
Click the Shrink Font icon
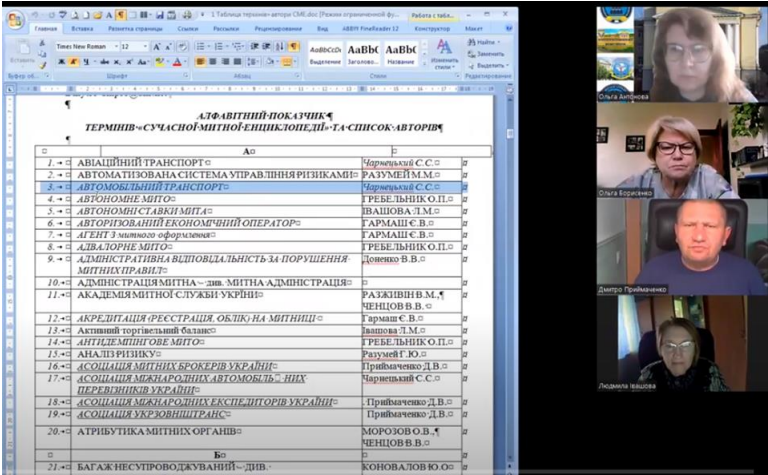(x=168, y=47)
